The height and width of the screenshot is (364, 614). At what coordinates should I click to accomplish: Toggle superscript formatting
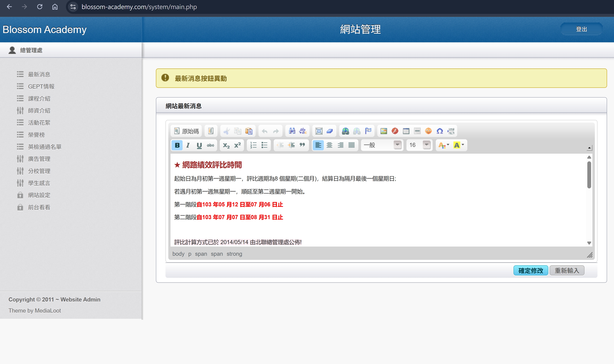click(x=237, y=145)
